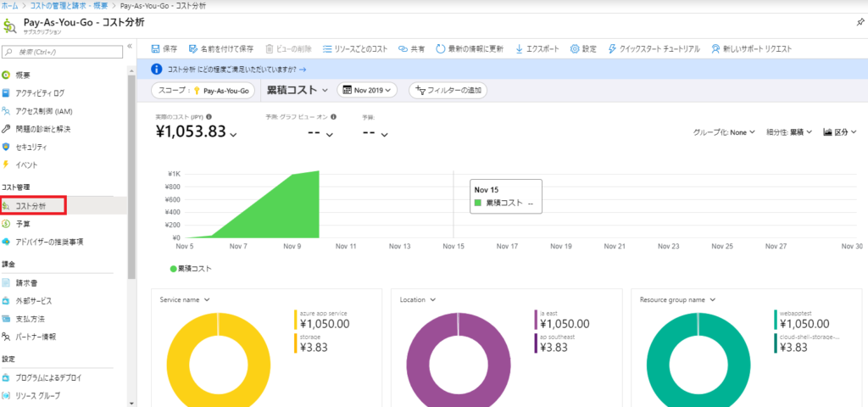This screenshot has height=407, width=868.
Task: Click the webapptest teal legend swatch
Action: click(776, 320)
